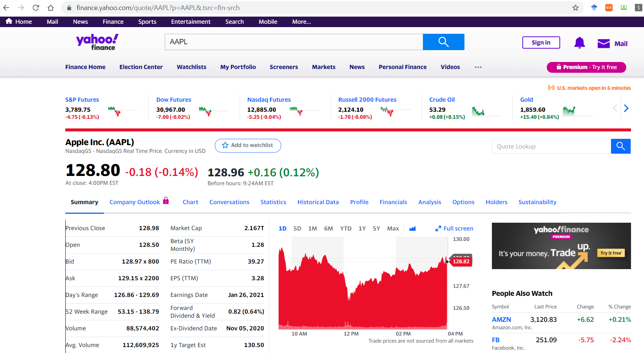The width and height of the screenshot is (644, 353).
Task: Open More... in Yahoo top bar
Action: 302,22
